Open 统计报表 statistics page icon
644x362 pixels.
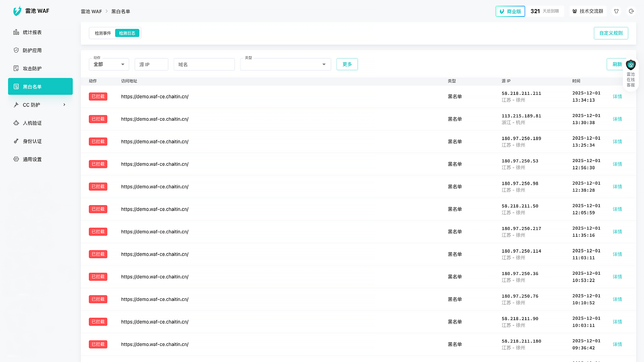click(16, 32)
